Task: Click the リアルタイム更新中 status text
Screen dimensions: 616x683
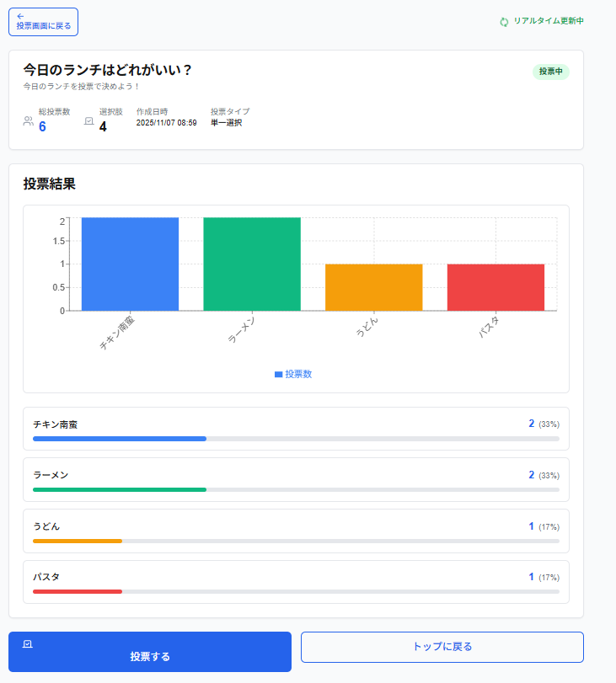Action: [548, 21]
